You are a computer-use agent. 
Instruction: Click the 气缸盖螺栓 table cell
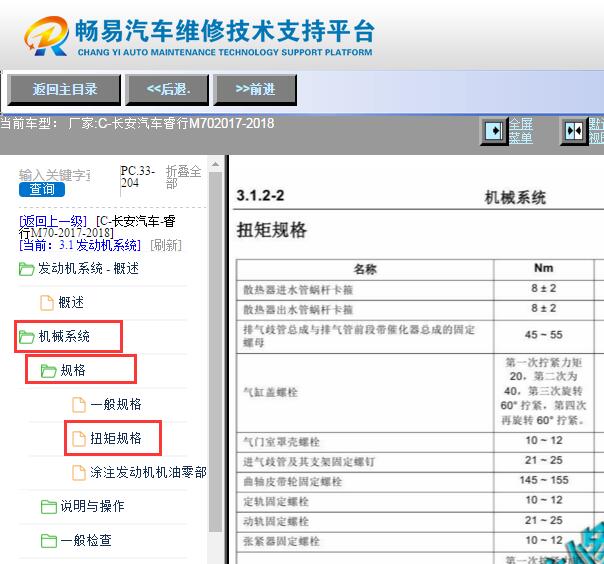[x=365, y=393]
